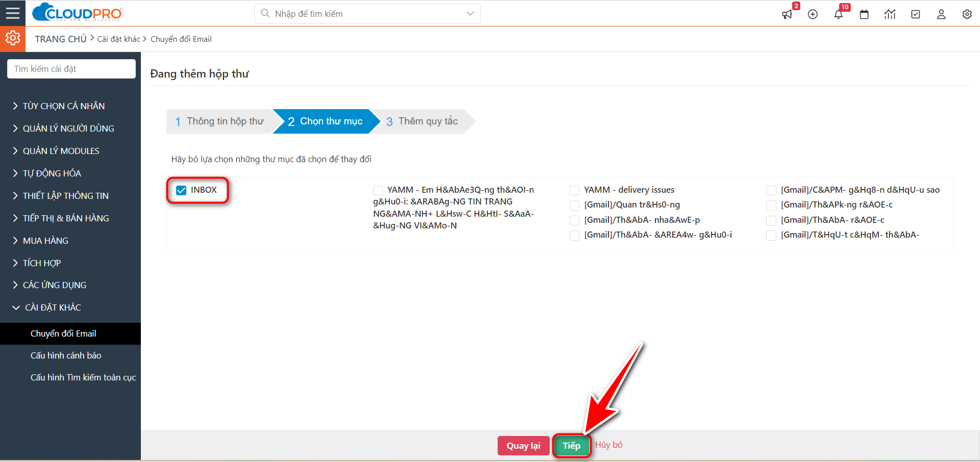Image resolution: width=980 pixels, height=462 pixels.
Task: Select step 2 Chọn thư mục
Action: tap(326, 121)
